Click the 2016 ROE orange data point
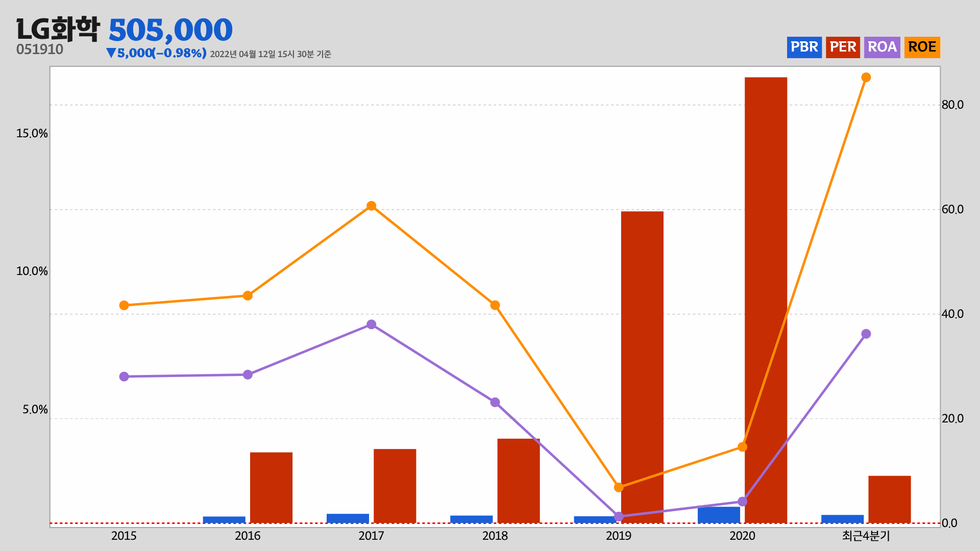980x551 pixels. [x=248, y=296]
